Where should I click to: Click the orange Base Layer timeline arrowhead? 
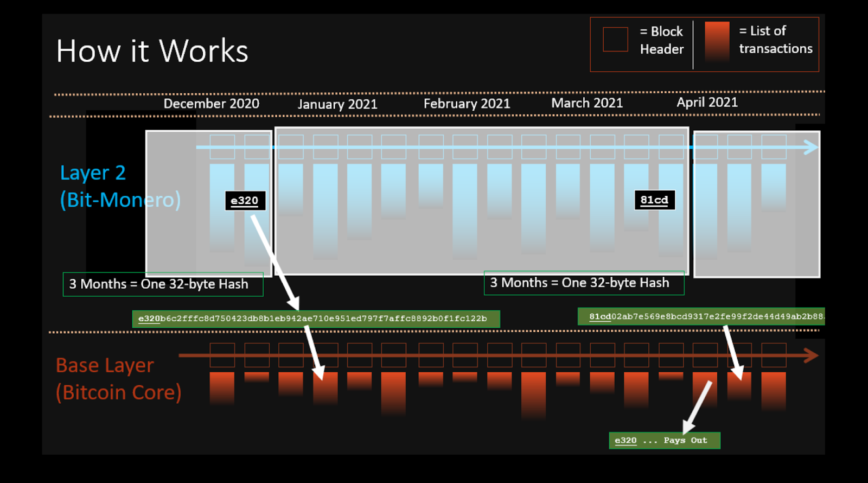pyautogui.click(x=810, y=356)
